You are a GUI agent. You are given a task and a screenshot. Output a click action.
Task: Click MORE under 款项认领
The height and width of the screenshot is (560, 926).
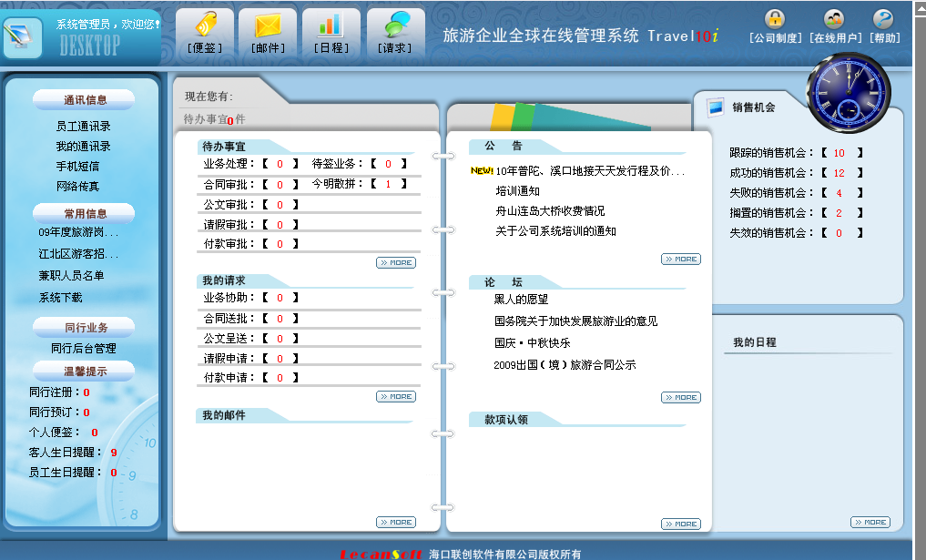[681, 524]
